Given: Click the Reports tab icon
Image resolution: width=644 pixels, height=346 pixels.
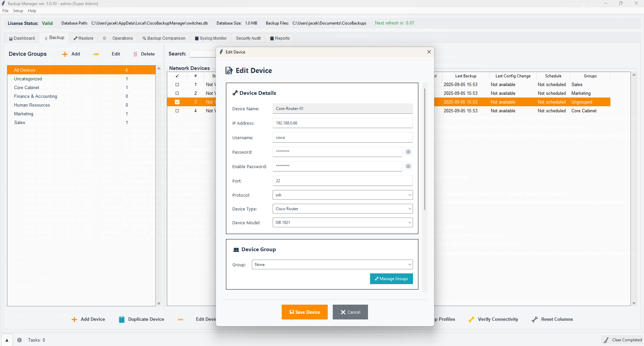Looking at the screenshot, I should (272, 38).
